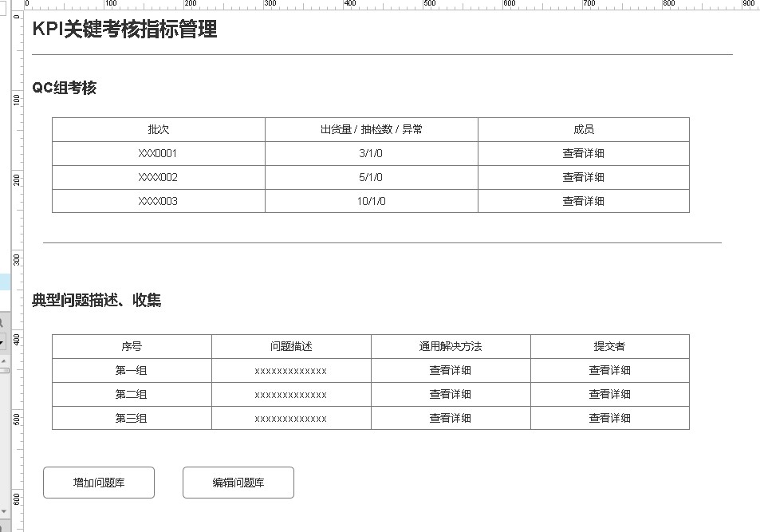Click the search magnifier icon at left edge
This screenshot has width=760, height=532.
coord(2,323)
